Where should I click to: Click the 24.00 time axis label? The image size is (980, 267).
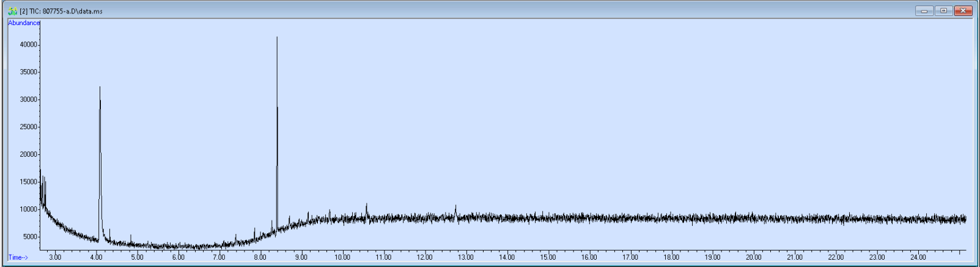click(x=918, y=257)
